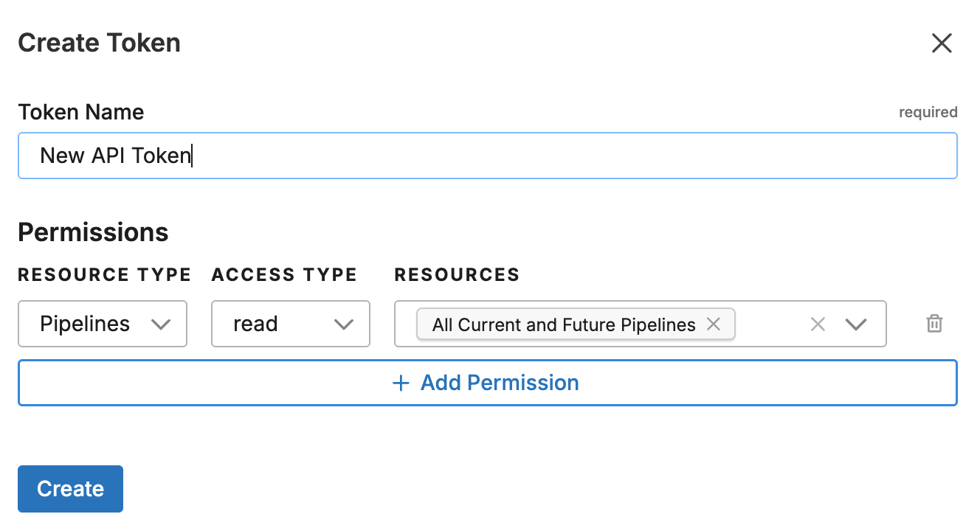Delete the permission row using the trash icon
The image size is (980, 528).
(934, 324)
